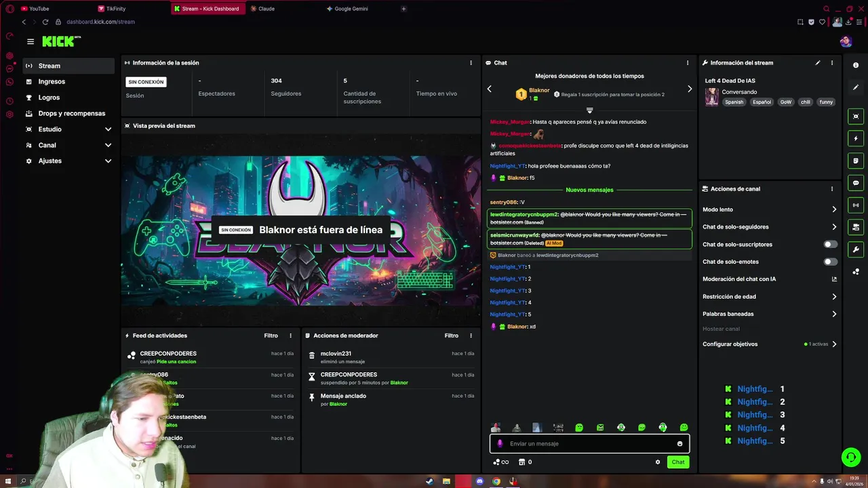Open Moderación del chat con IA external link
Screen dimensions: 868x488
(x=834, y=279)
